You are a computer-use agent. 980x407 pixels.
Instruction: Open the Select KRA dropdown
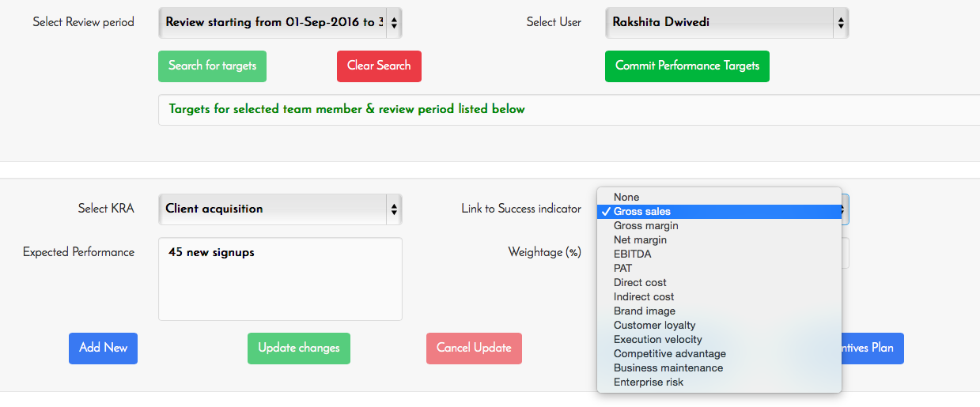pos(280,209)
